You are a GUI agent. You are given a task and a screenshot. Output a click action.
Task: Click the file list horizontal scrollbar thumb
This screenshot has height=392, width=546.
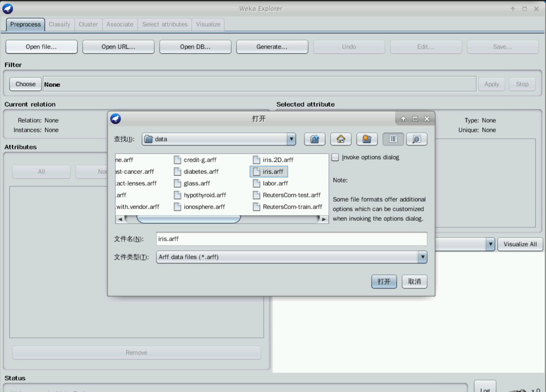(x=188, y=219)
